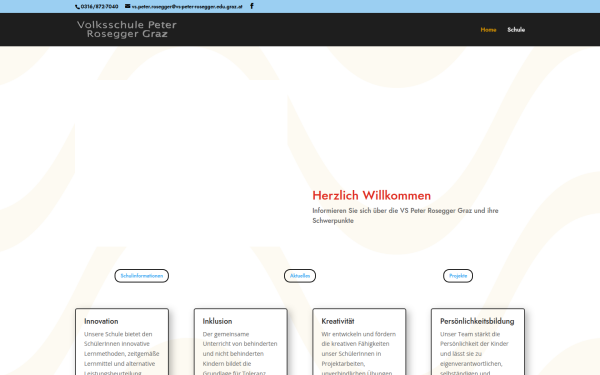
Task: Click the Herzlich Willkommen heading
Action: click(x=372, y=196)
